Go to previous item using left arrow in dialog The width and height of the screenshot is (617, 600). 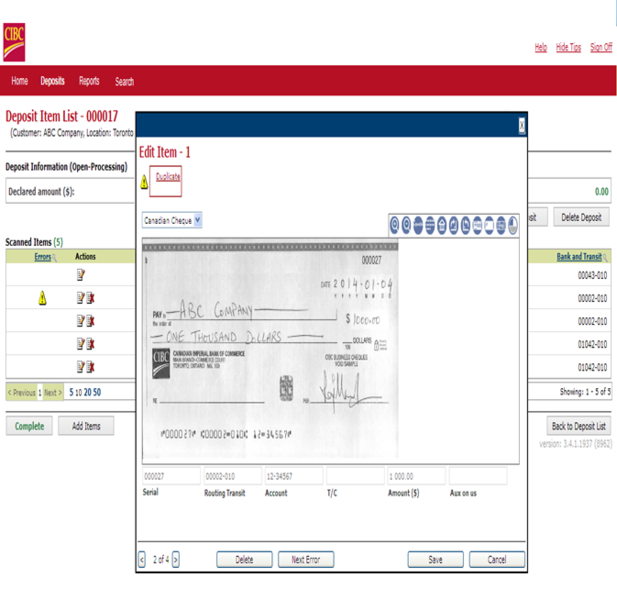coord(142,559)
